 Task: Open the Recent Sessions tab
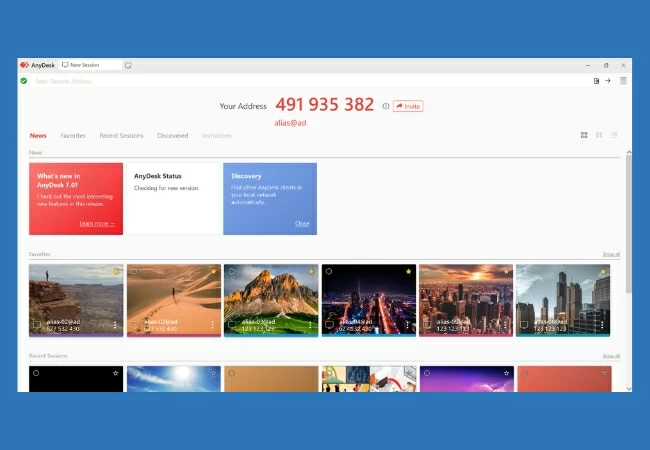pos(121,135)
